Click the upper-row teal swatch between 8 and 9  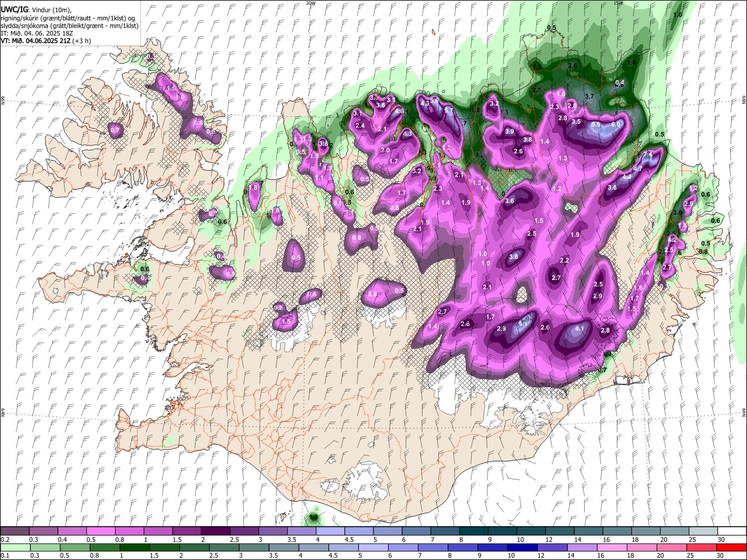(474, 531)
